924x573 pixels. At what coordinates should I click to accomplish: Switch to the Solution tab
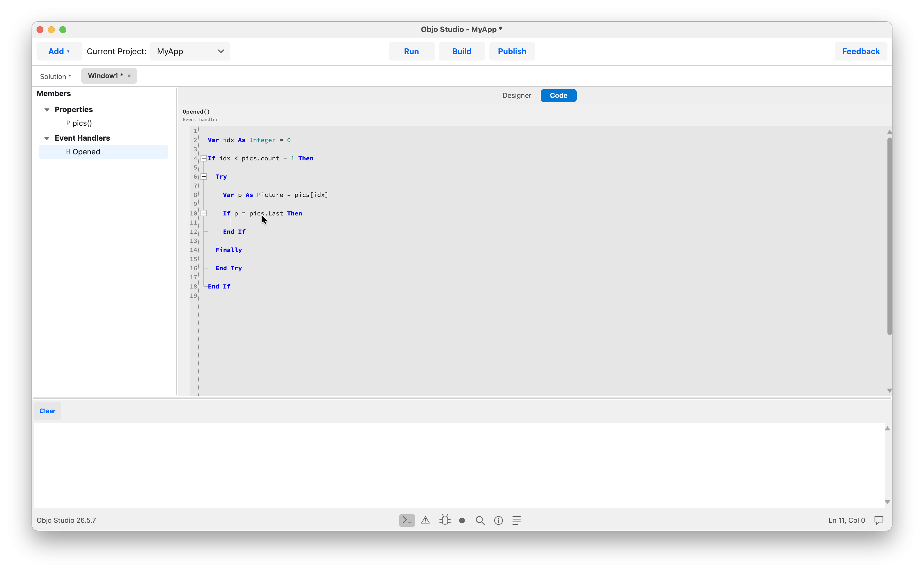click(x=56, y=76)
